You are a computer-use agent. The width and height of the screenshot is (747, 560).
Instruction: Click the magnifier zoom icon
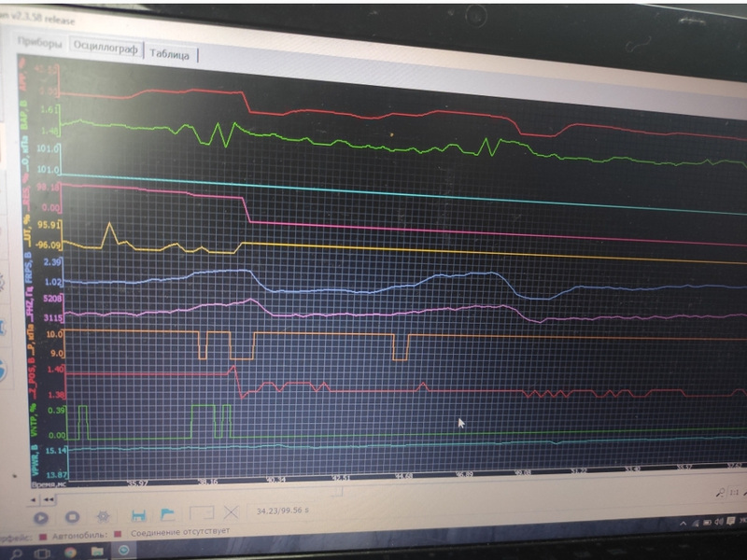tap(722, 491)
